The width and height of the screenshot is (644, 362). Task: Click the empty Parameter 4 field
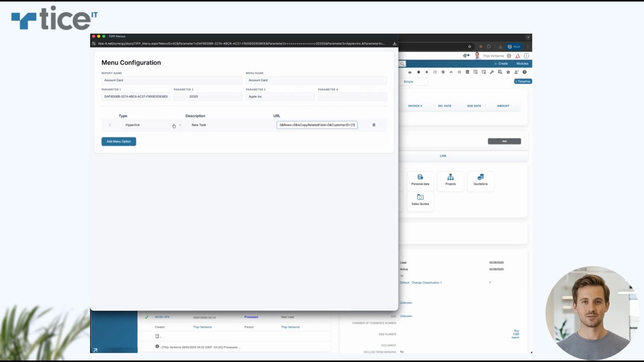pos(352,97)
